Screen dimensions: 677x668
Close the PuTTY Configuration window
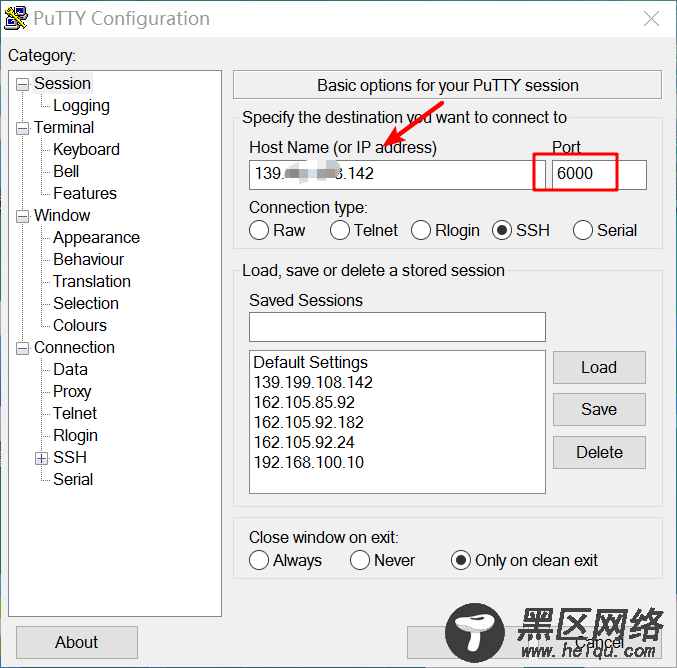[x=651, y=19]
